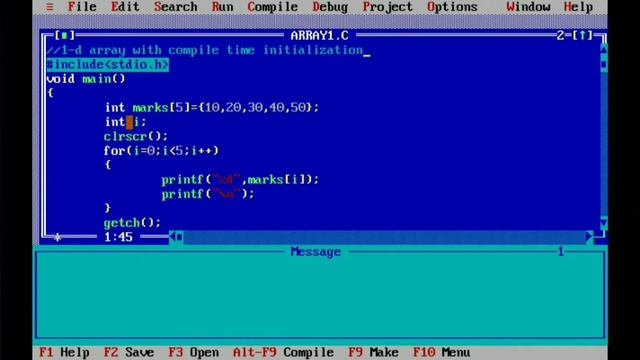Click F9 Make in the status bar
Screen dimensions: 640x360
coord(373,352)
